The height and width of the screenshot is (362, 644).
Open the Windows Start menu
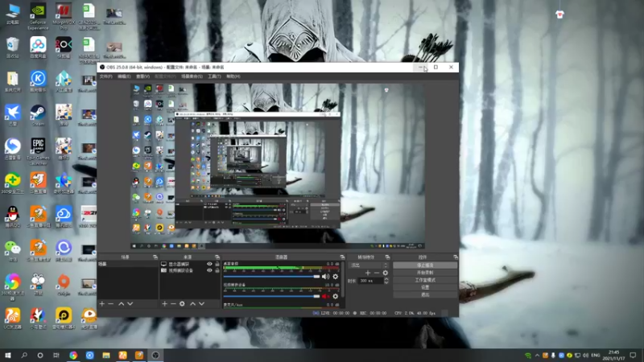click(x=8, y=355)
